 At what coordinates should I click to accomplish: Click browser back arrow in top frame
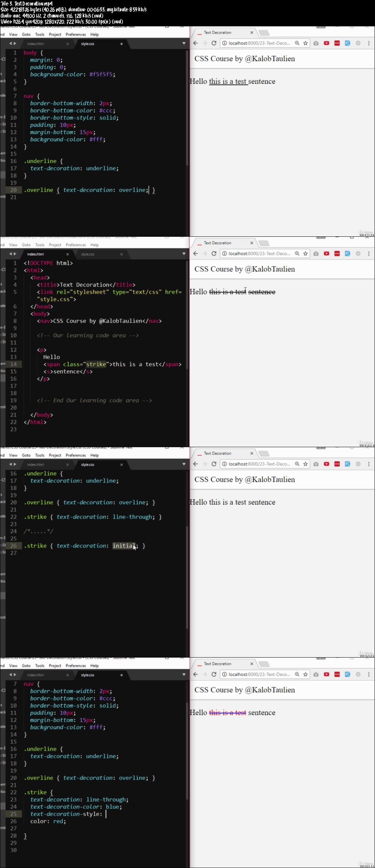pyautogui.click(x=196, y=43)
